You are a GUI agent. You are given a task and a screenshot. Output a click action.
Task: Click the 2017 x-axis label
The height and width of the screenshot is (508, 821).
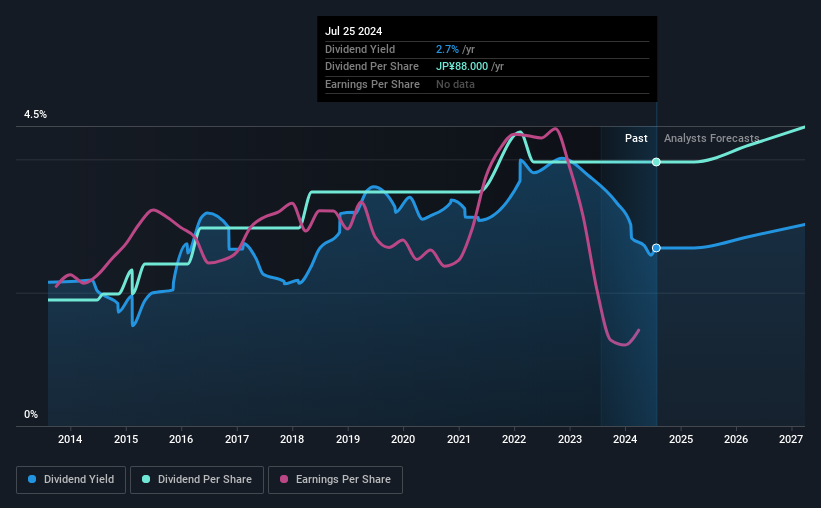click(x=237, y=439)
